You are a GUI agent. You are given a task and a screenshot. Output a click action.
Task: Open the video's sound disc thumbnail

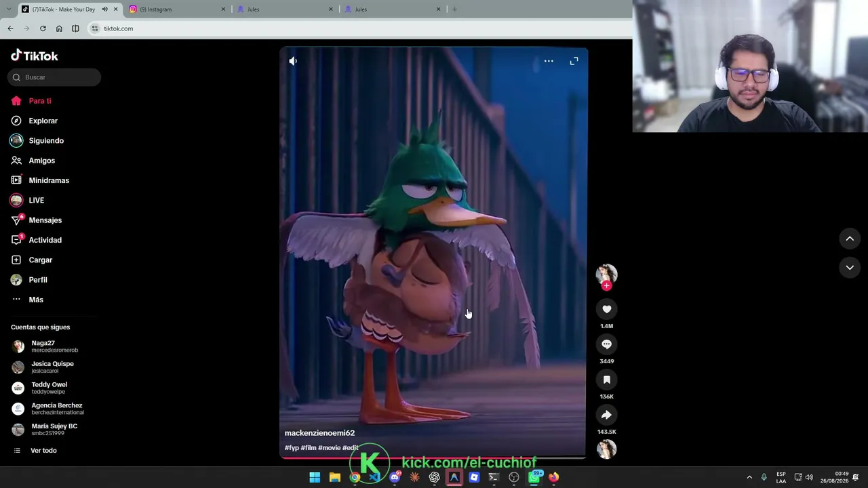606,449
